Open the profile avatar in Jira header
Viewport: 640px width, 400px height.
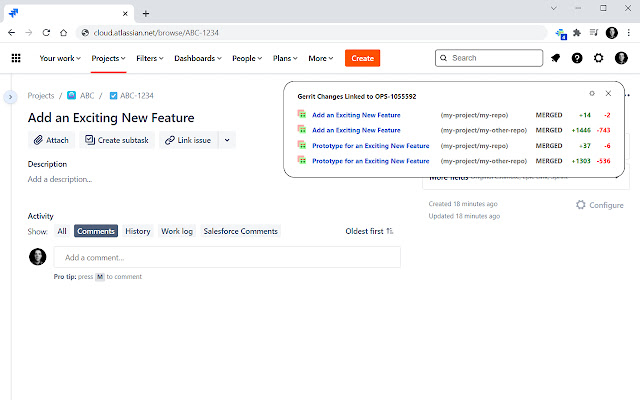click(x=621, y=58)
